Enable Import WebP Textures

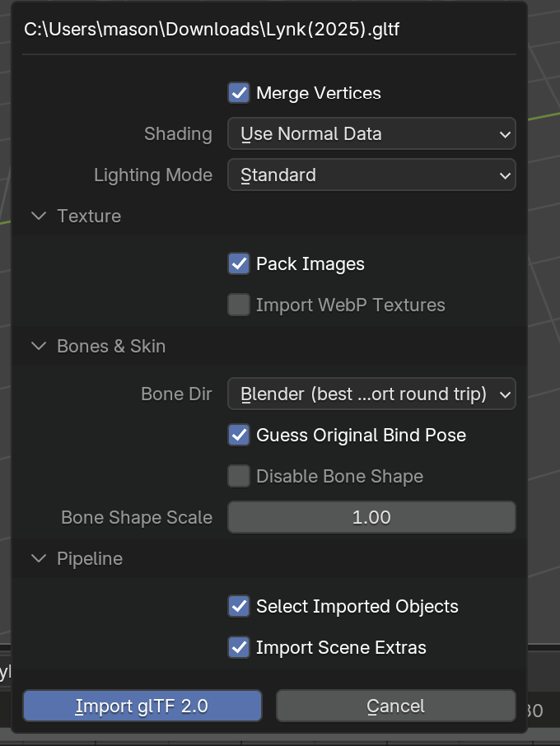(x=239, y=305)
